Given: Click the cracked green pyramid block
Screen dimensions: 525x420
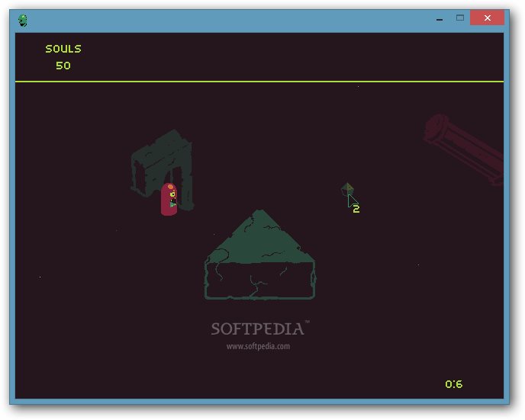Looking at the screenshot, I should click(x=259, y=255).
